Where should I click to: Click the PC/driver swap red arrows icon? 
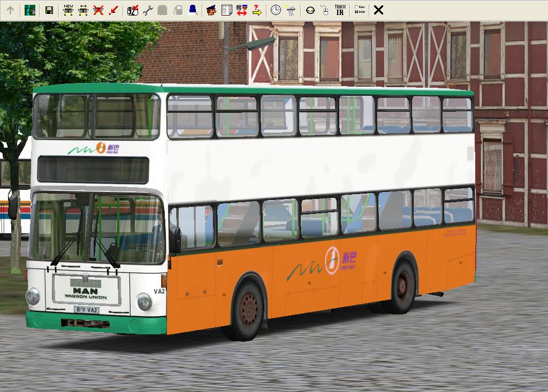[x=241, y=10]
